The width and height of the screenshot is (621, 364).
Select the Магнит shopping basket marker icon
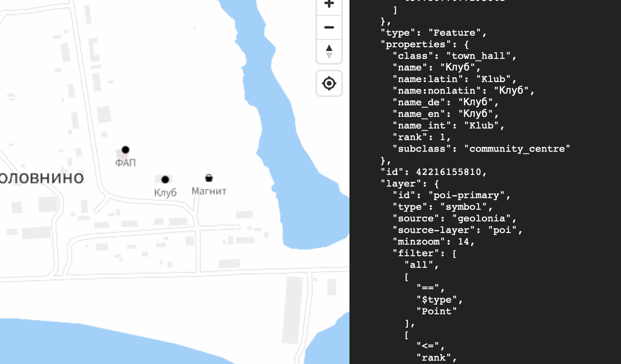pos(209,178)
